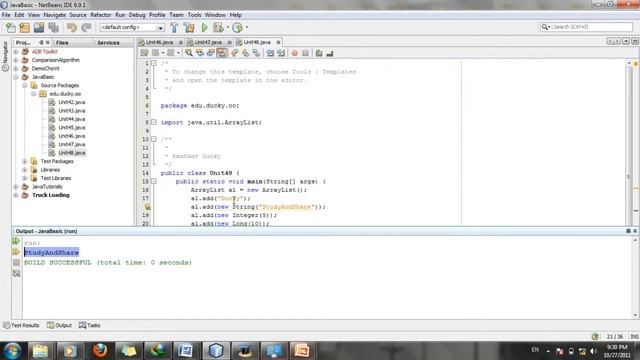Close the Unit48.java editor tab

pyautogui.click(x=278, y=42)
